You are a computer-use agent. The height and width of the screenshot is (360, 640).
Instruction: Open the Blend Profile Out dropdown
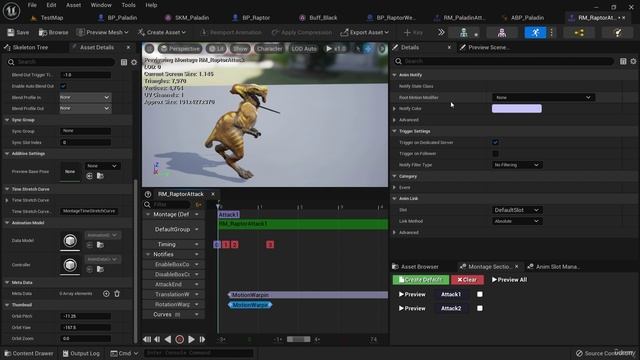pyautogui.click(x=85, y=108)
